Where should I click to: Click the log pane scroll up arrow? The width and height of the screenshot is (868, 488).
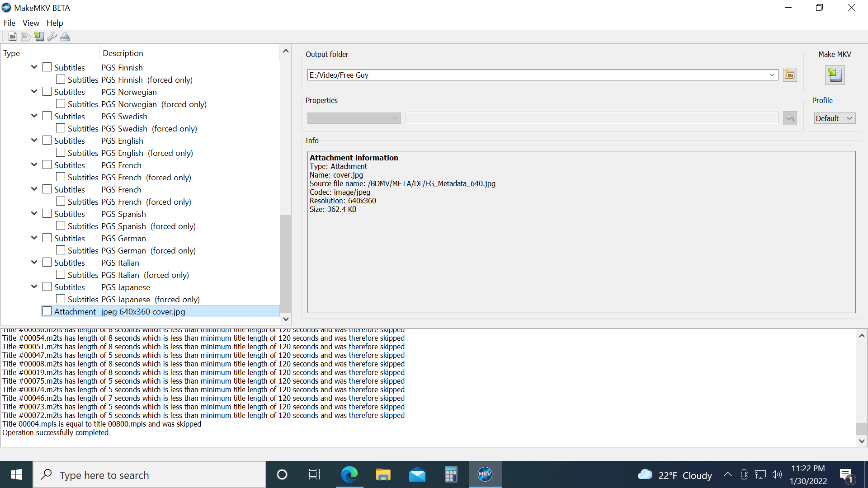[862, 336]
